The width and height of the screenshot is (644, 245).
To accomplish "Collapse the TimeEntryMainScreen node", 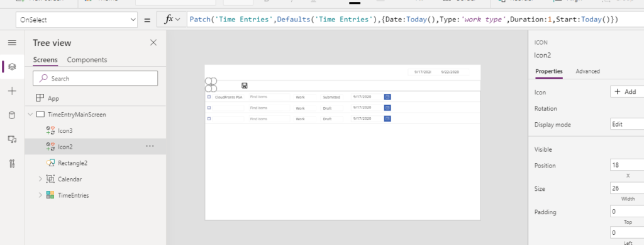I will tap(30, 115).
